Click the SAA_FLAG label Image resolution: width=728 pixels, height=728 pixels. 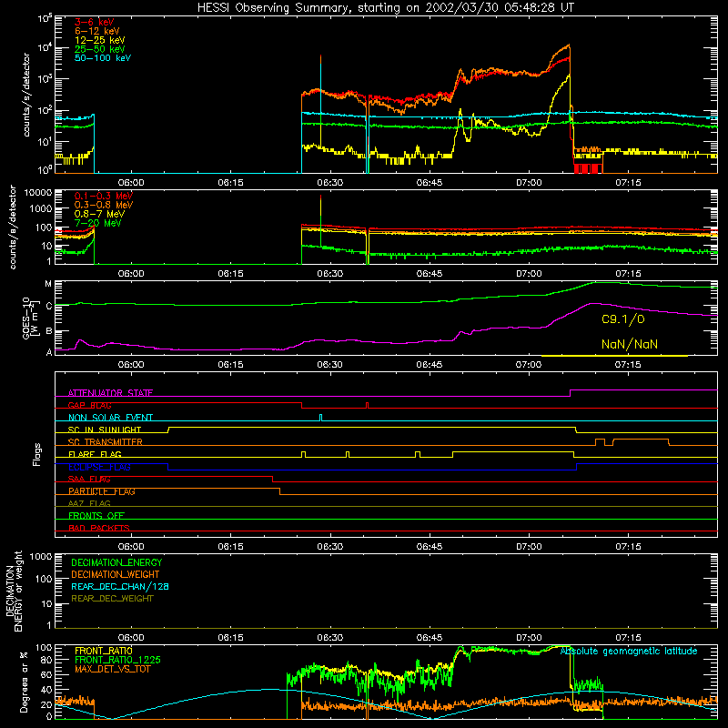tap(89, 480)
